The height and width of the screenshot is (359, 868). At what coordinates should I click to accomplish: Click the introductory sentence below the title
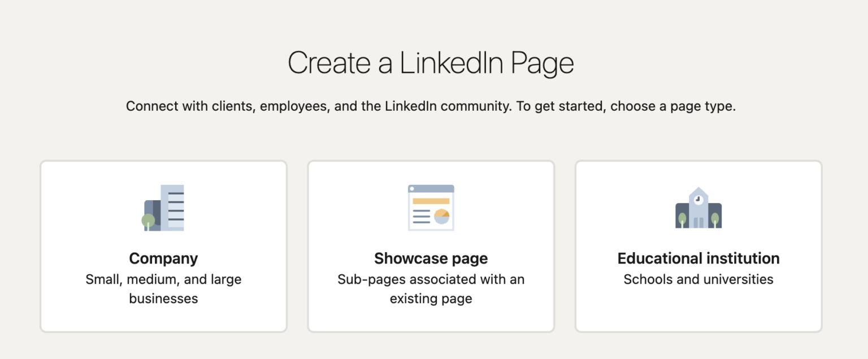click(x=431, y=106)
